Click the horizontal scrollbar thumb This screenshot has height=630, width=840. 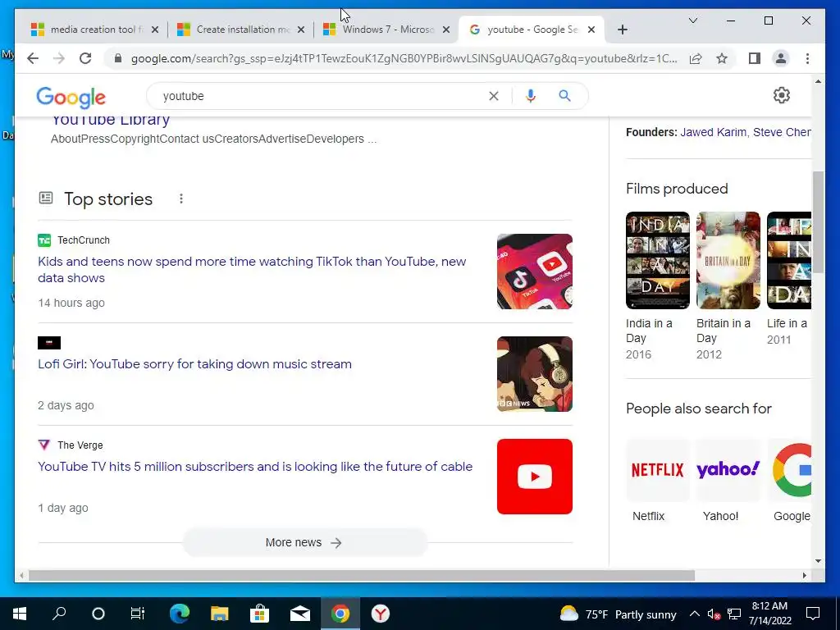362,575
